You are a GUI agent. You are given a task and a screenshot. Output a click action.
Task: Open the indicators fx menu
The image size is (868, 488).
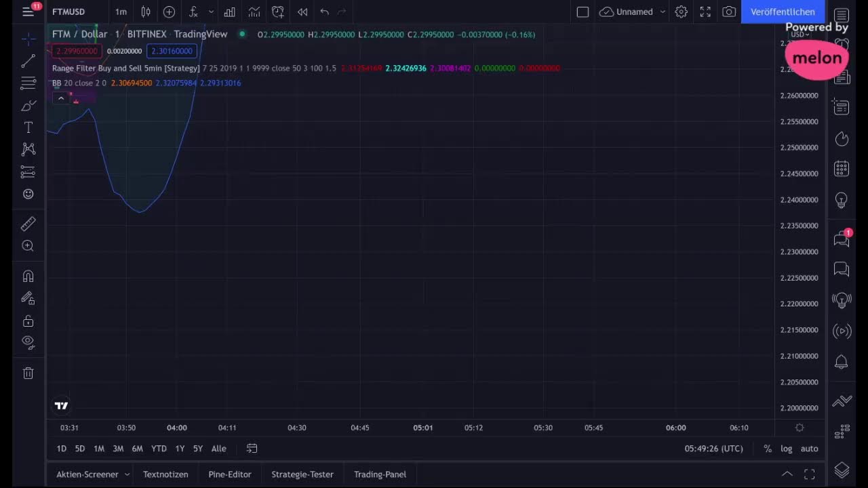[193, 12]
